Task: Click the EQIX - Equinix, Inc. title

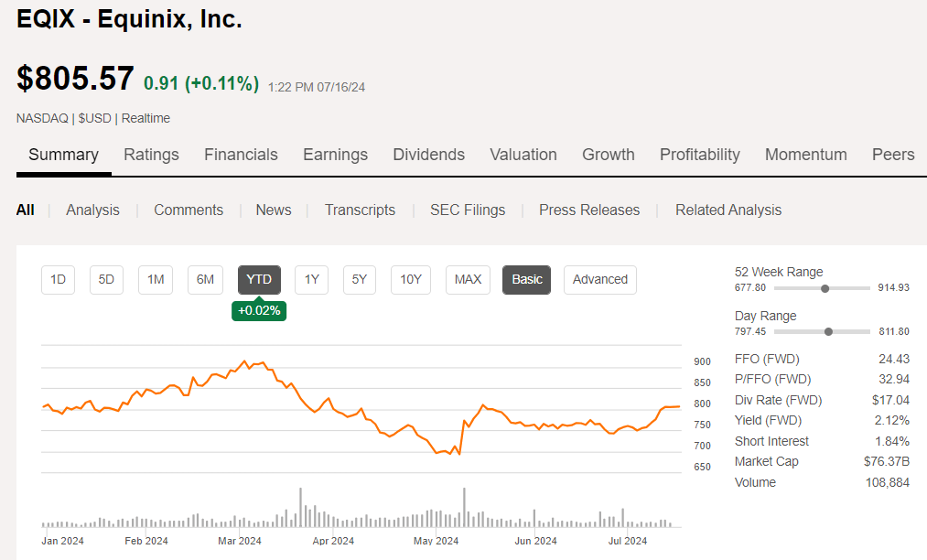Action: pyautogui.click(x=128, y=19)
